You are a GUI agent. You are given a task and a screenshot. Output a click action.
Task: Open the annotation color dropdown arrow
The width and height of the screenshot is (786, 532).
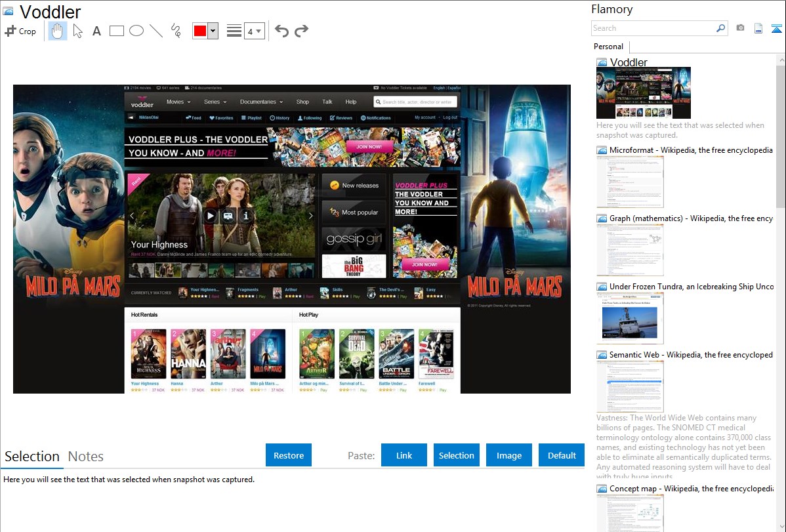(x=213, y=31)
